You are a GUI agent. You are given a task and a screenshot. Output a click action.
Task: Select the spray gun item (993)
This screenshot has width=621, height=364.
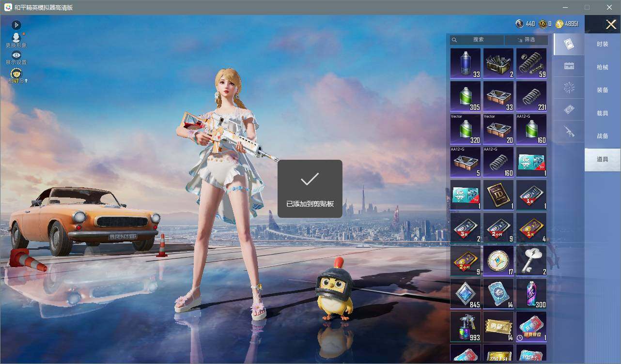tap(466, 327)
